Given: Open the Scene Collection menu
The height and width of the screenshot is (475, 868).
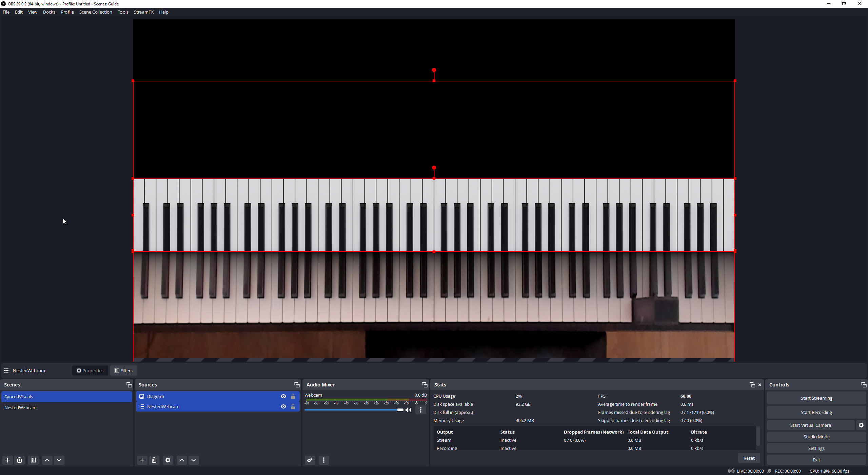Looking at the screenshot, I should [96, 12].
